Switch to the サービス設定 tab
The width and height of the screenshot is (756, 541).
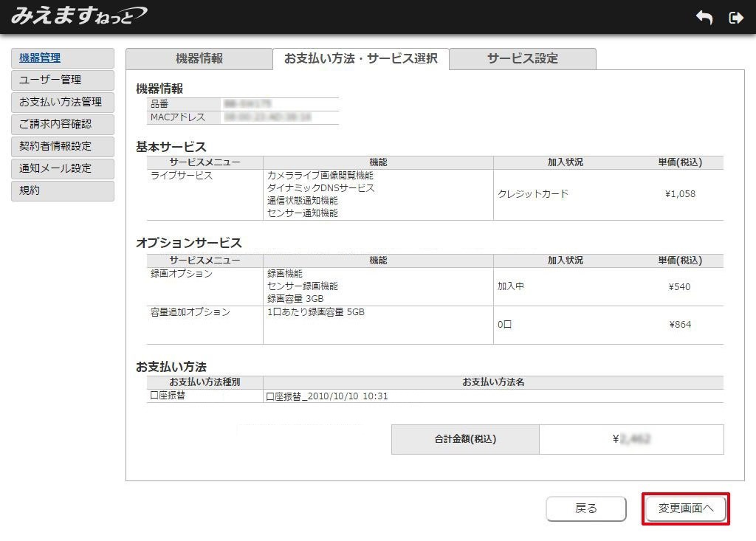(x=522, y=59)
